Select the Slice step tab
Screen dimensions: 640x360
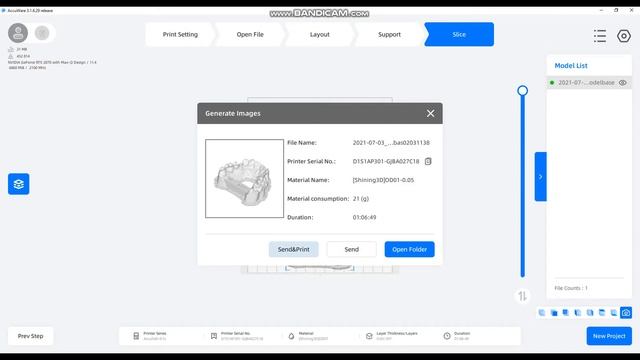(459, 34)
